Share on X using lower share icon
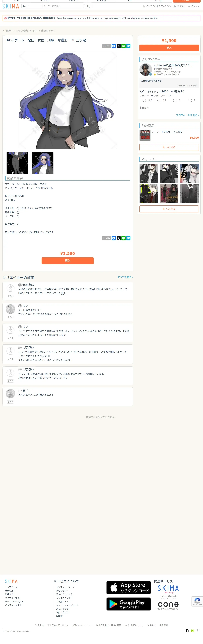The image size is (203, 644). (119, 238)
